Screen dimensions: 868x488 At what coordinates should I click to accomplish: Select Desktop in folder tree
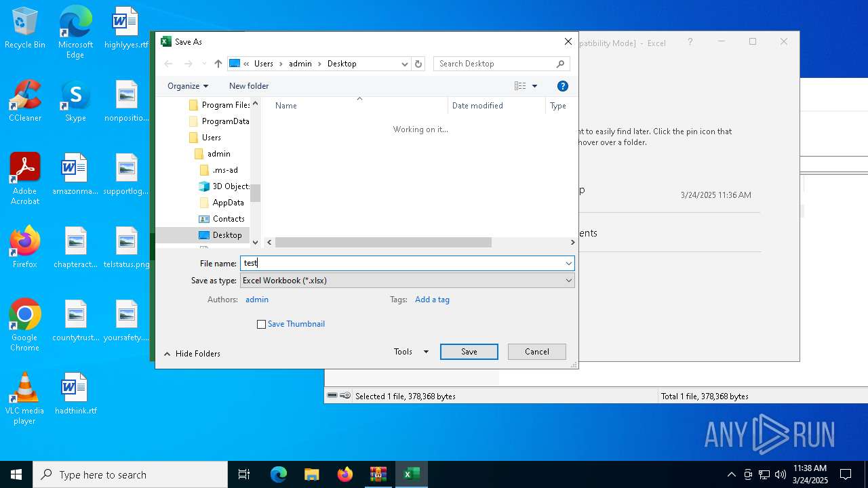click(x=220, y=235)
